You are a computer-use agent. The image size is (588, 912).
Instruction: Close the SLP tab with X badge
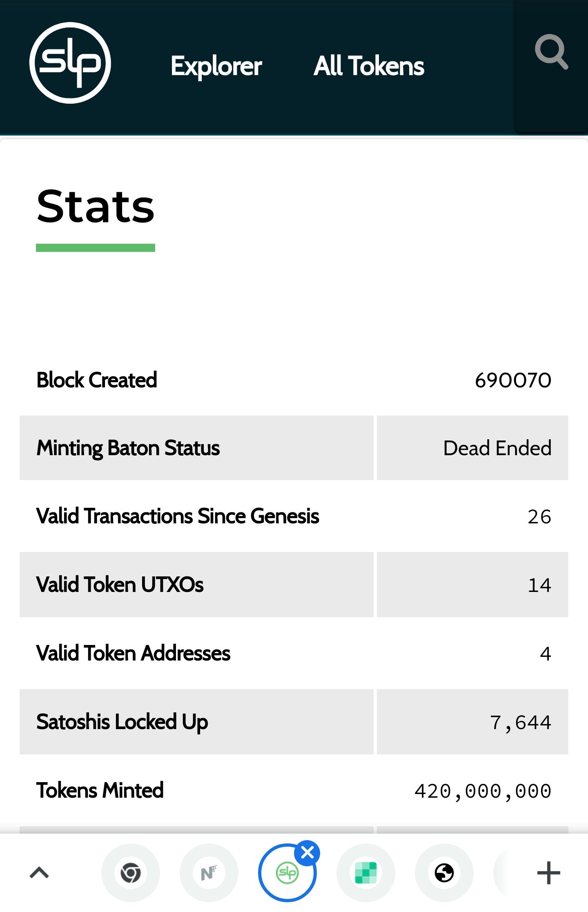(307, 853)
